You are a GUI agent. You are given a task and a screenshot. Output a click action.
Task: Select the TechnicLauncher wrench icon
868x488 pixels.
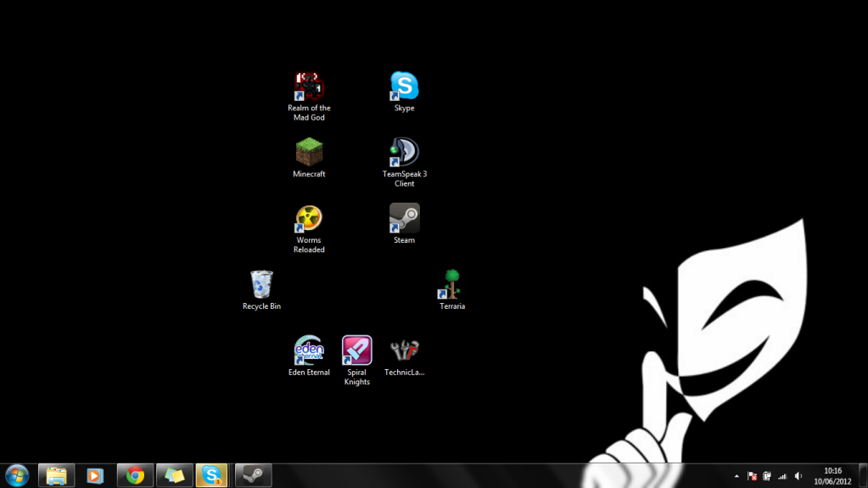404,351
